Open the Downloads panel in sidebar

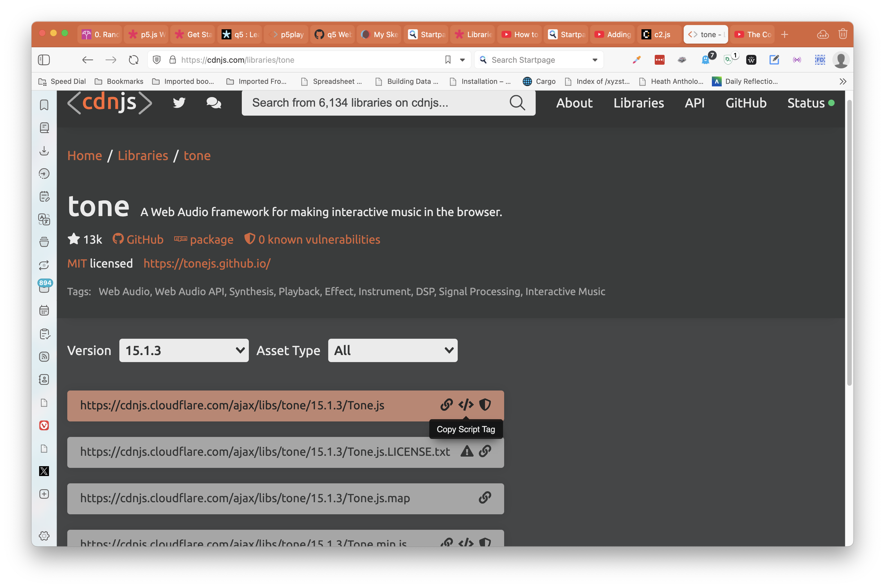(x=44, y=151)
